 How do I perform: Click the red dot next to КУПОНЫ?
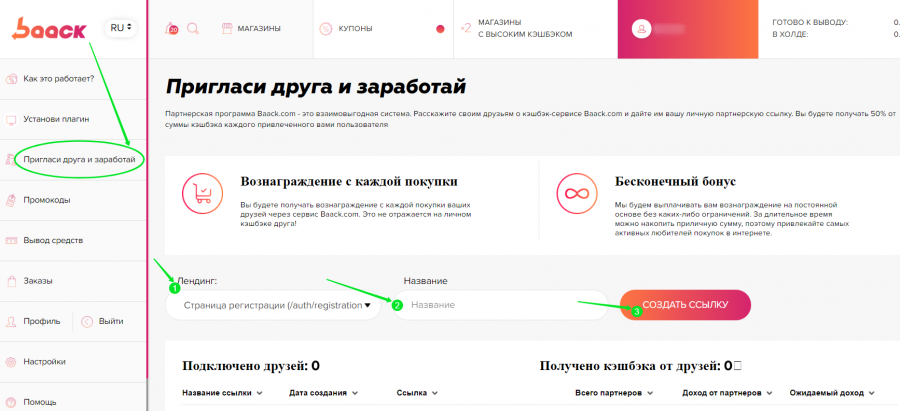coord(440,29)
